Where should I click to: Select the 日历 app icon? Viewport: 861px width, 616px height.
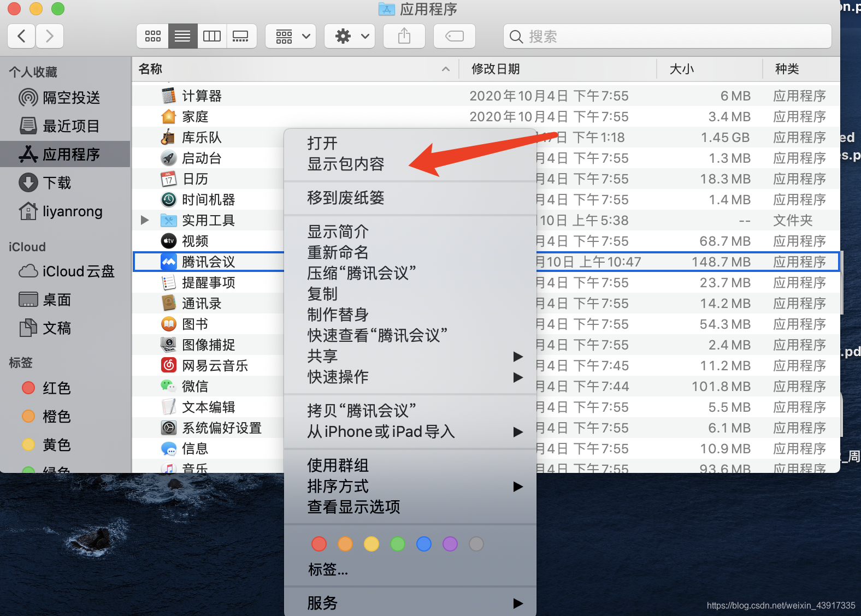click(x=169, y=179)
